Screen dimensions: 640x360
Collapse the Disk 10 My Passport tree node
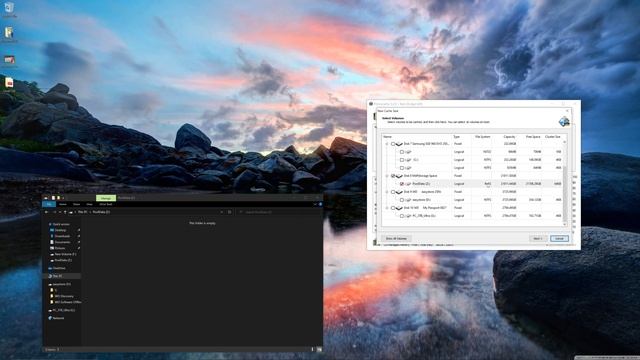tap(387, 208)
